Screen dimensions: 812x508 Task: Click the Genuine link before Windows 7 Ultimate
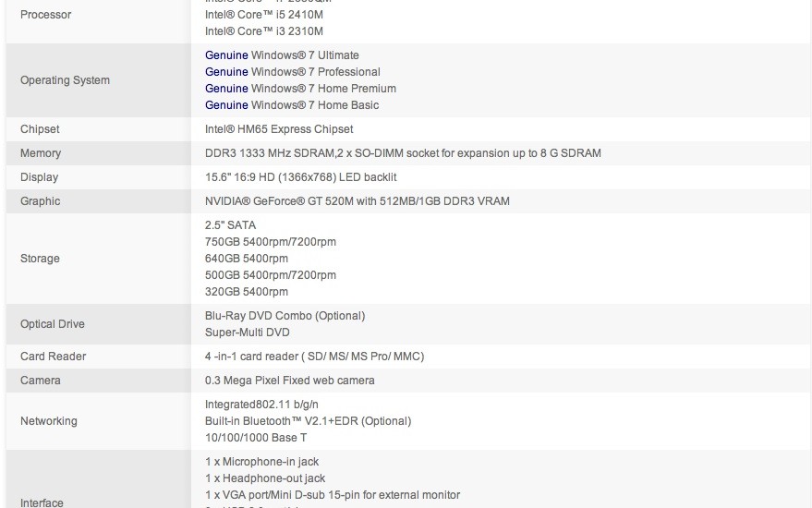(x=226, y=55)
